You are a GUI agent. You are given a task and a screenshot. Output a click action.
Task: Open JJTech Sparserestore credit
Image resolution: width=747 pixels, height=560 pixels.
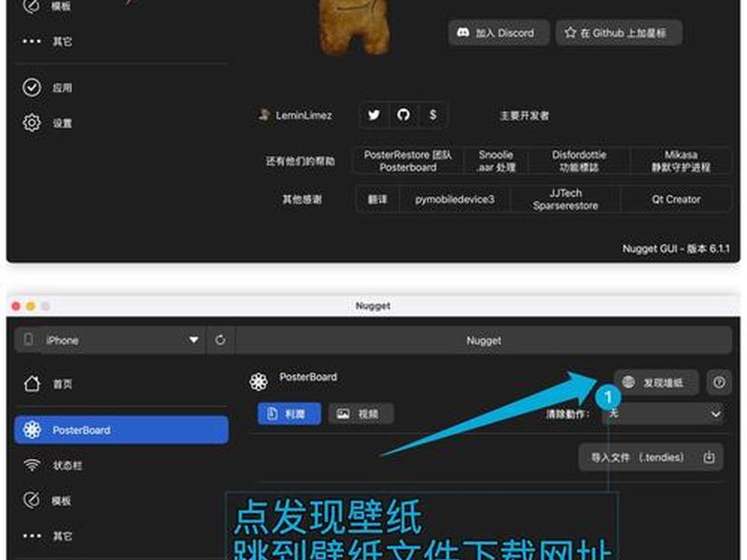coord(566,199)
